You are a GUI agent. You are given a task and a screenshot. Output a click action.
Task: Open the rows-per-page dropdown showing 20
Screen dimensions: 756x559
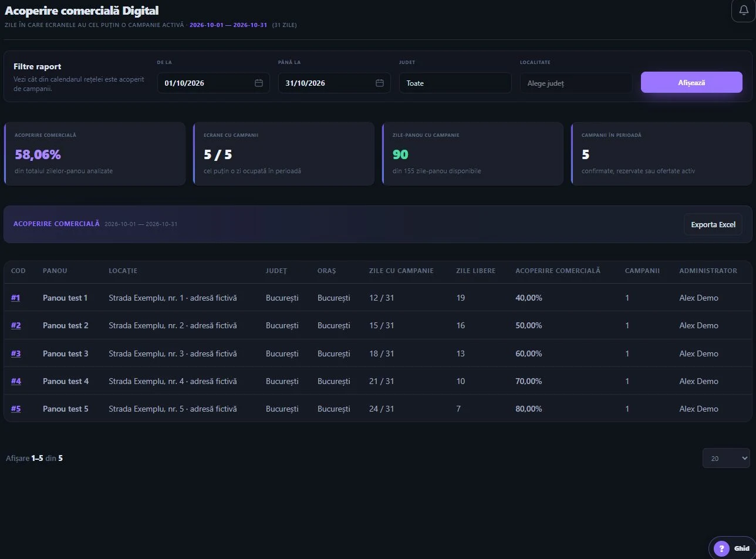click(x=726, y=458)
